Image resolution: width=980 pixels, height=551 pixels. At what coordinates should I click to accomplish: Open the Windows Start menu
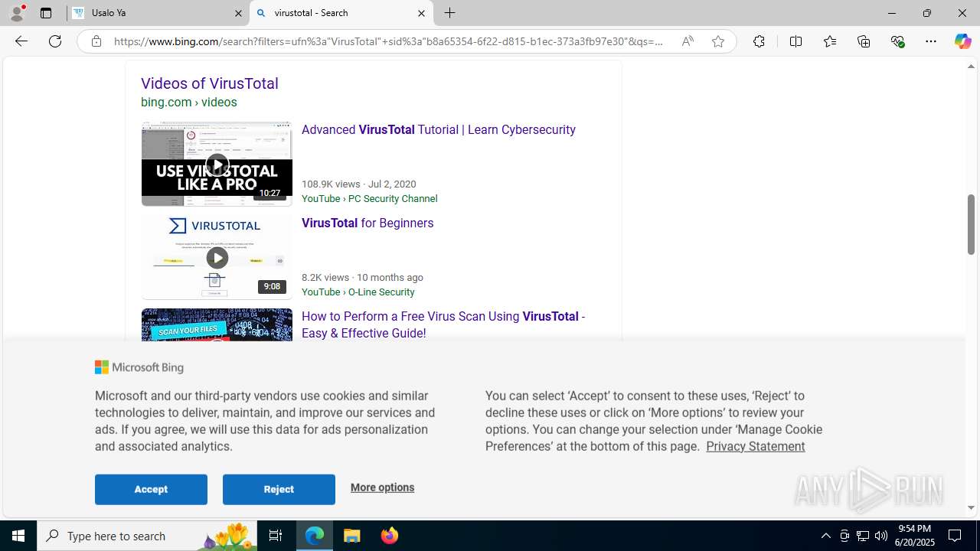(x=18, y=536)
